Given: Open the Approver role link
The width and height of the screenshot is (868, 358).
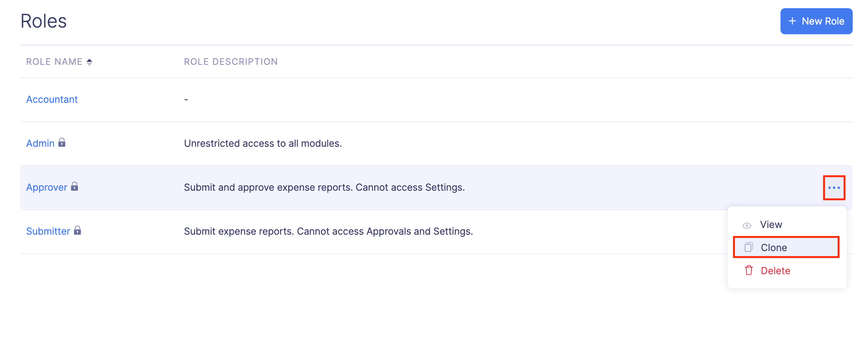Looking at the screenshot, I should (x=47, y=187).
